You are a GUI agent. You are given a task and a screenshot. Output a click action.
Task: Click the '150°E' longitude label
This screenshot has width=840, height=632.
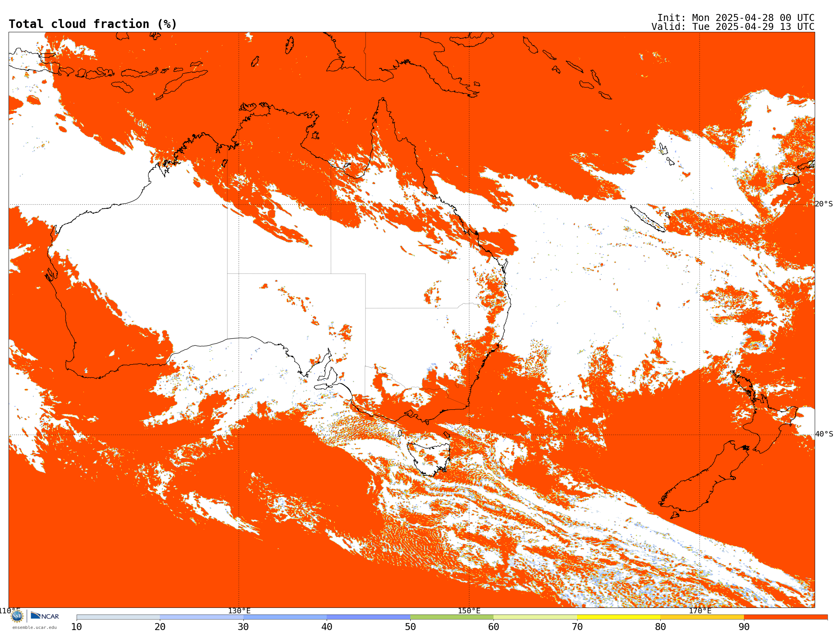point(469,611)
